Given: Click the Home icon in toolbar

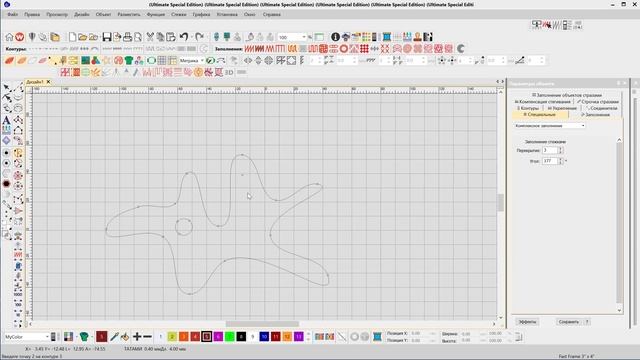Looking at the screenshot, I should 9,37.
